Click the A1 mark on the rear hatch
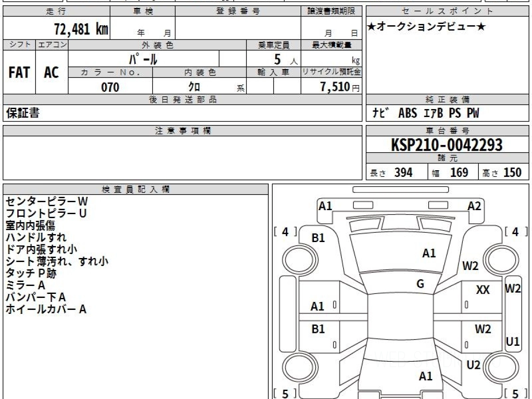The image size is (532, 399). tap(426, 376)
